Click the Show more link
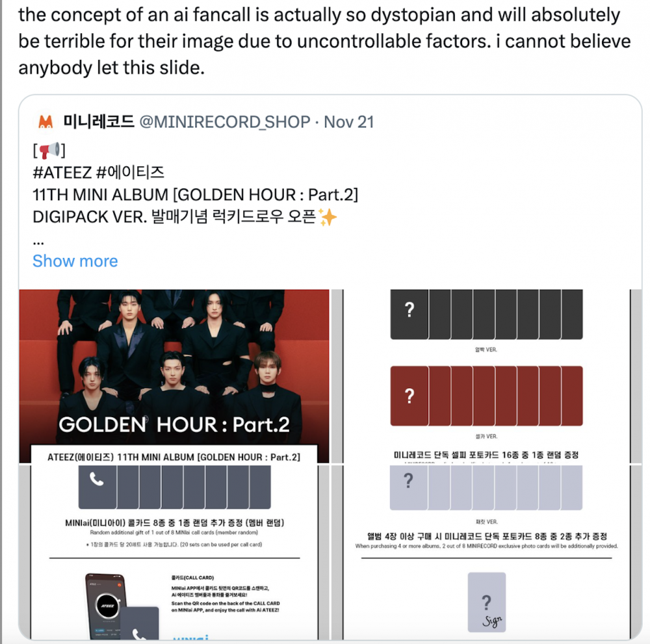The width and height of the screenshot is (650, 644). pyautogui.click(x=75, y=261)
